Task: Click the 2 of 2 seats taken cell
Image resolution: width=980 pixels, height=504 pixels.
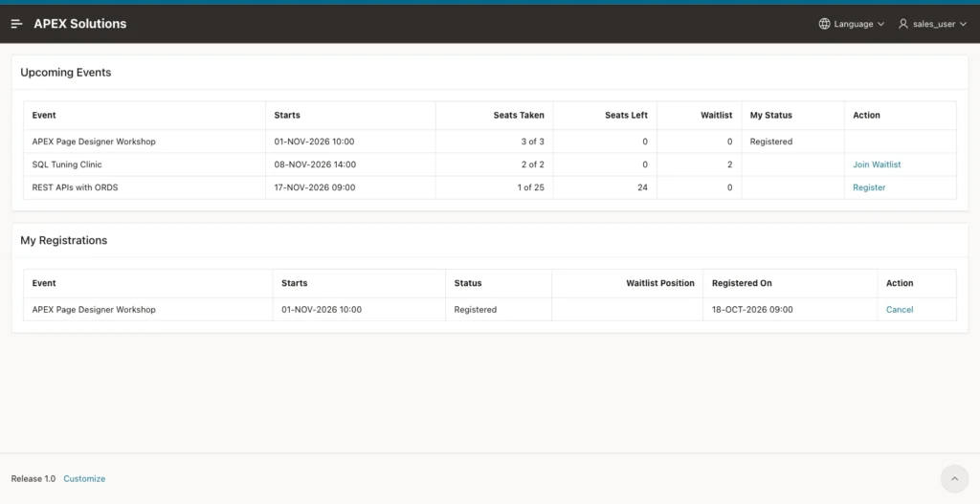Action: coord(532,164)
